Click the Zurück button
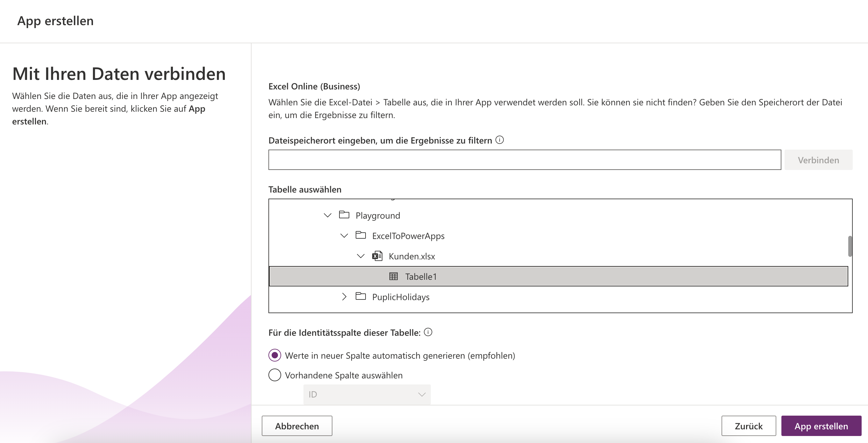This screenshot has height=443, width=868. [x=749, y=426]
